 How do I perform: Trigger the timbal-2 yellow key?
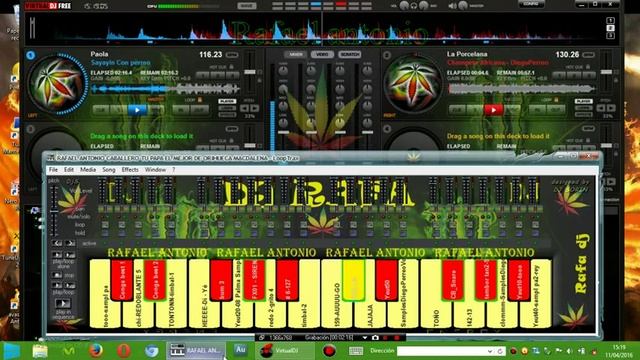pos(304,314)
